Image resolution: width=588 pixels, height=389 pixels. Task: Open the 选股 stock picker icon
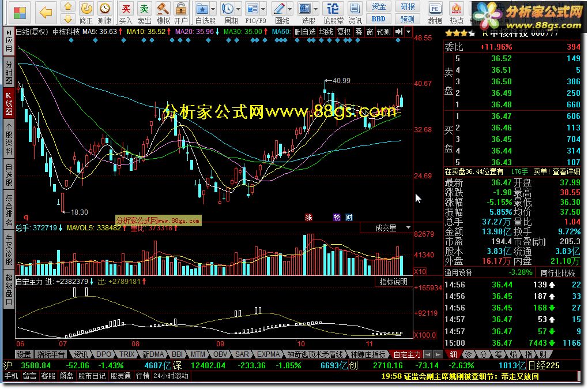coord(304,8)
